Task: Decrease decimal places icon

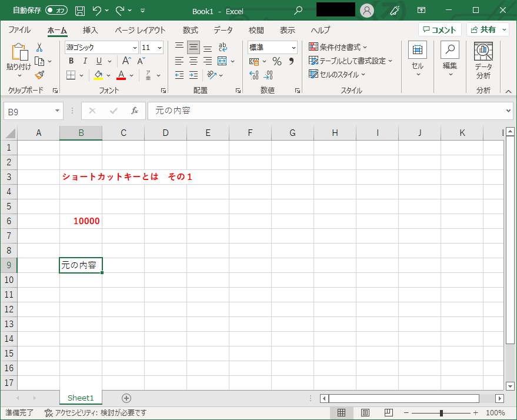Action: 268,75
